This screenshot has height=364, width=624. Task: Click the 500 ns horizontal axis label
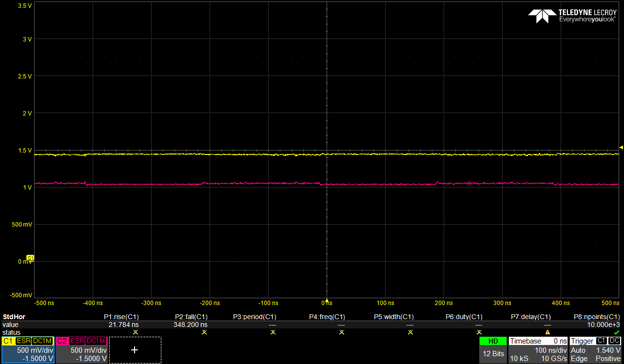[611, 303]
